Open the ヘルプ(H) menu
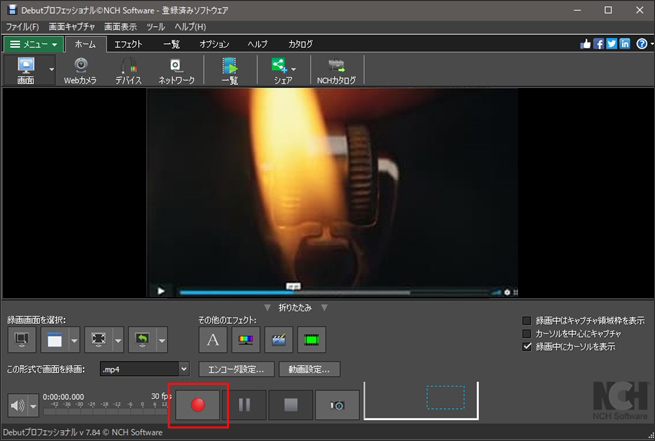The width and height of the screenshot is (655, 441). pos(190,27)
